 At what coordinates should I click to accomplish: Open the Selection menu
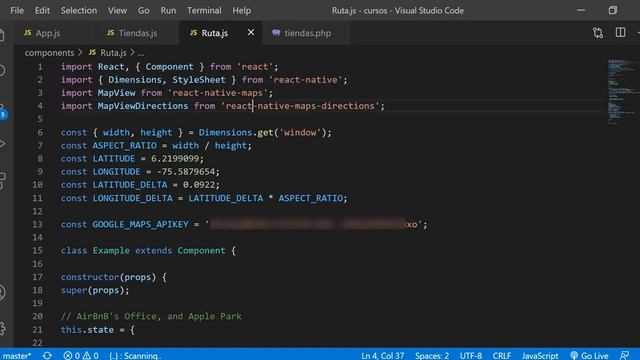79,11
